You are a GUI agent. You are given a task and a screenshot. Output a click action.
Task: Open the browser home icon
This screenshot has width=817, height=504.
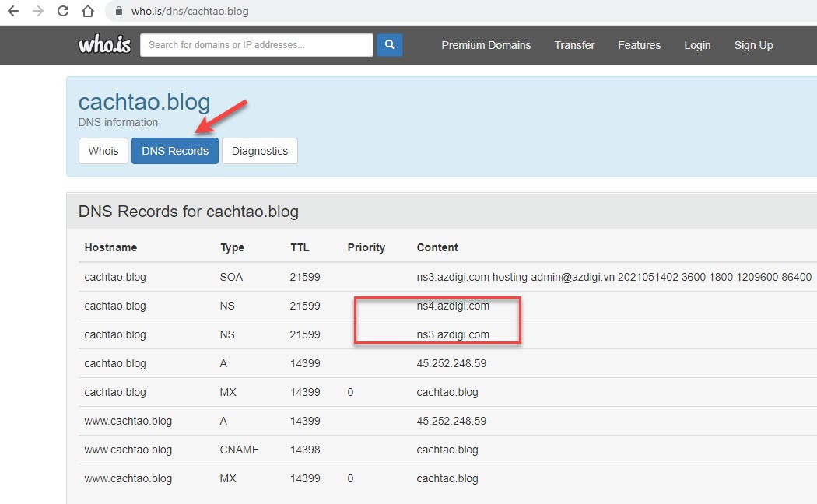[x=88, y=11]
